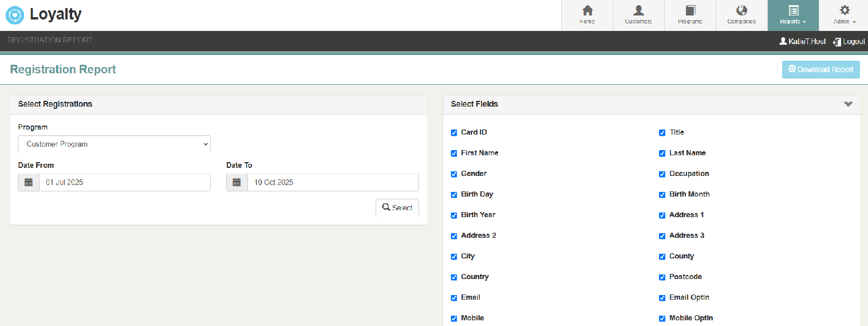Click the Download Report button
Viewport: 868px width, 326px height.
[x=820, y=69]
